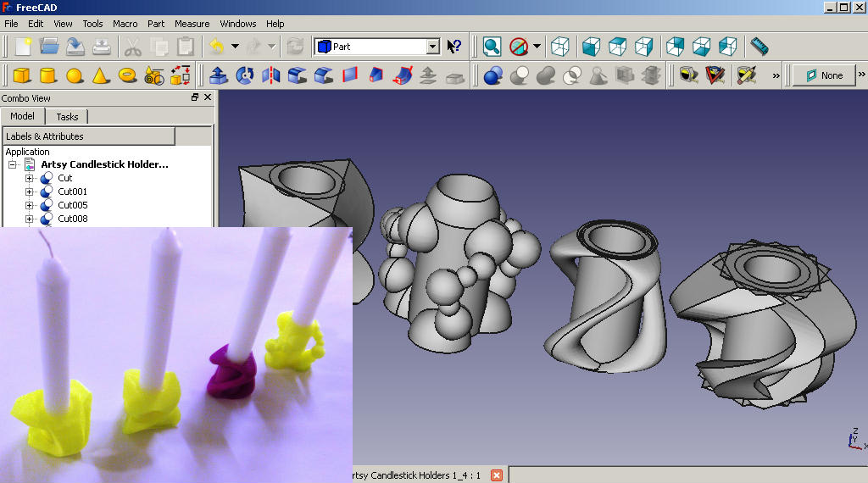Create a Box primitive solid
This screenshot has height=483, width=868.
21,75
